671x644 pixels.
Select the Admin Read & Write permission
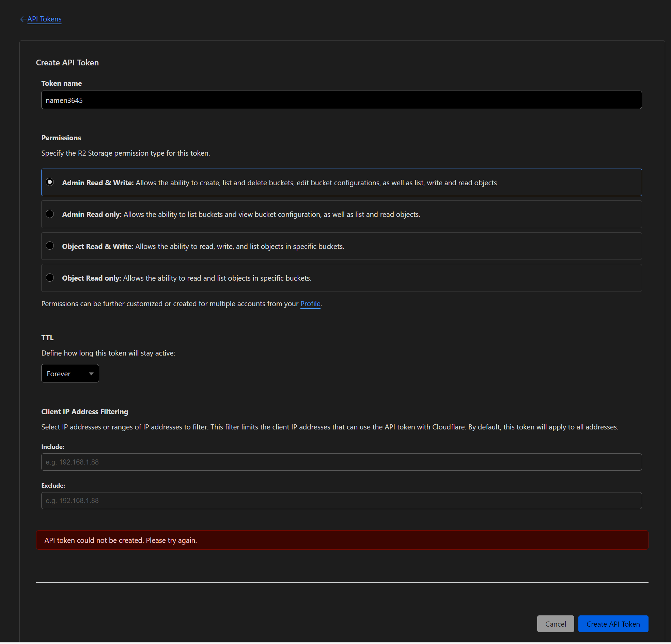point(50,182)
